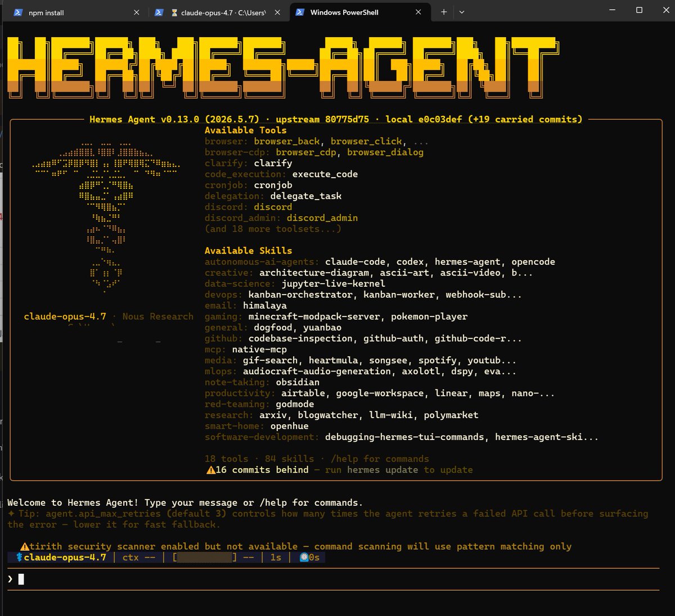This screenshot has width=675, height=616.
Task: Close the Windows PowerShell tab
Action: click(418, 12)
